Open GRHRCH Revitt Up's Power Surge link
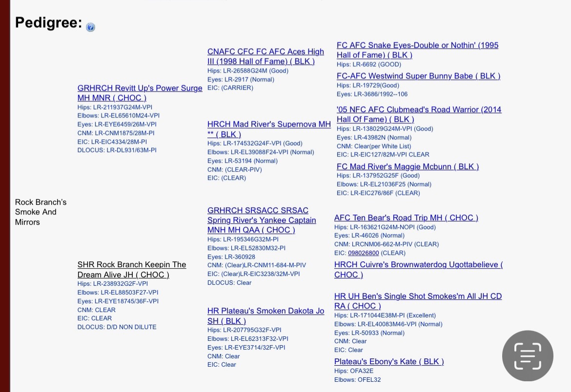This screenshot has width=571, height=392. point(140,93)
